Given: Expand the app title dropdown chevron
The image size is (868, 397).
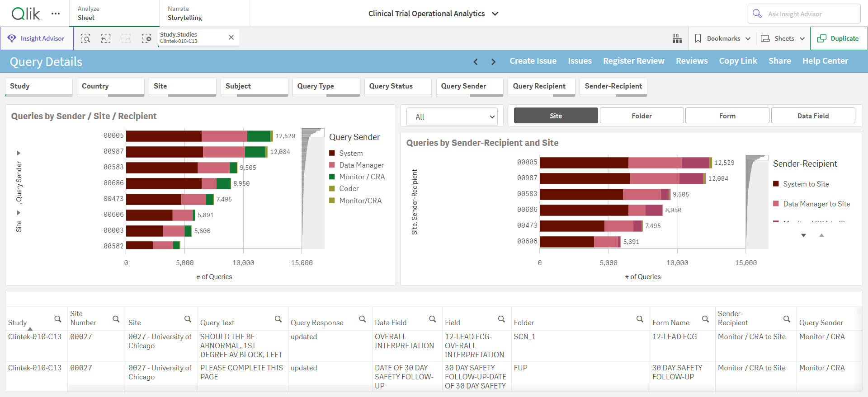Looking at the screenshot, I should (x=495, y=14).
